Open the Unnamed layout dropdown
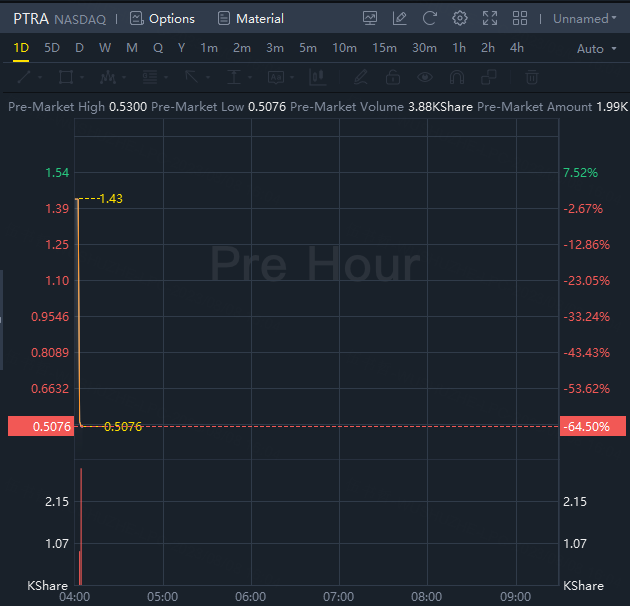Viewport: 630px width, 606px height. (585, 18)
